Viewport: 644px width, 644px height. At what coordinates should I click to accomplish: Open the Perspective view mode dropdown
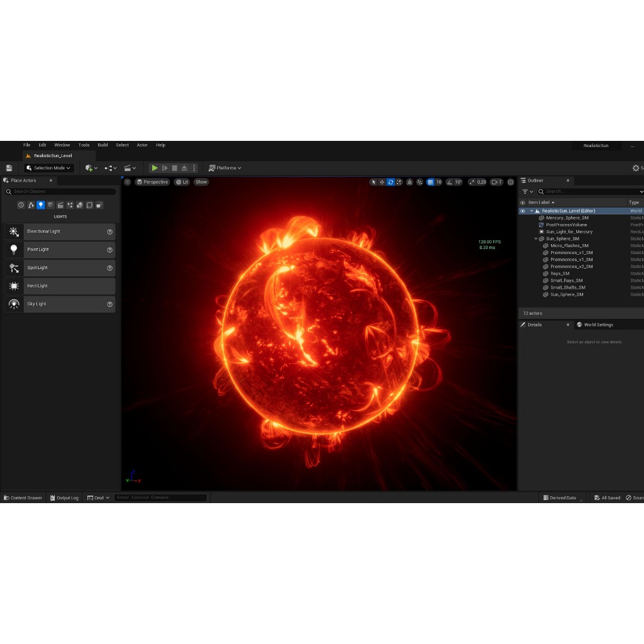pos(152,182)
